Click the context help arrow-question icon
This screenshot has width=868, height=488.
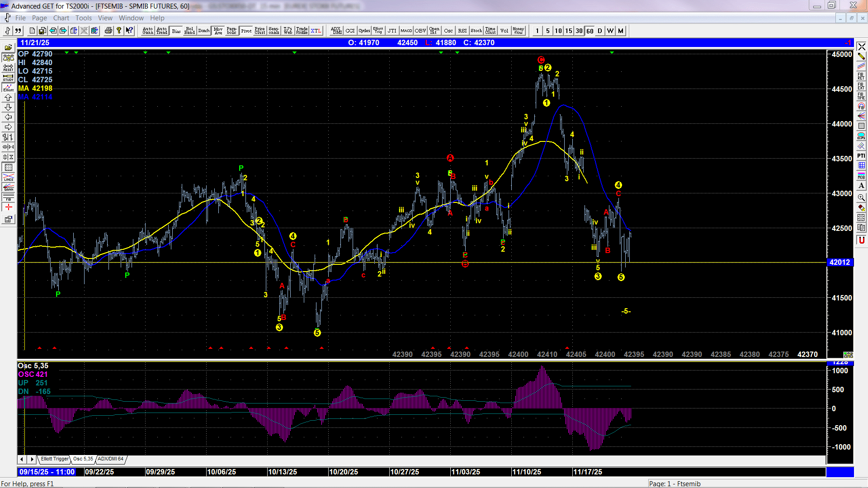[x=129, y=31]
